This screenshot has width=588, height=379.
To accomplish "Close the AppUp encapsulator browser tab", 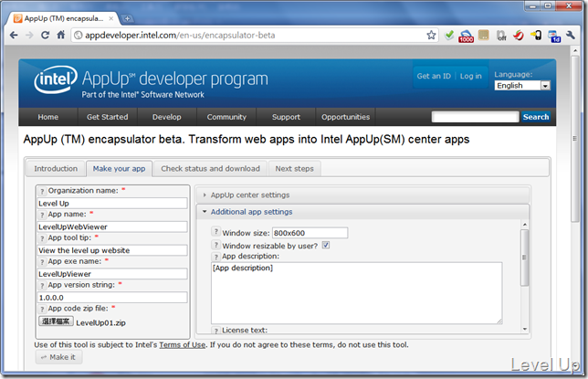I will [x=111, y=18].
